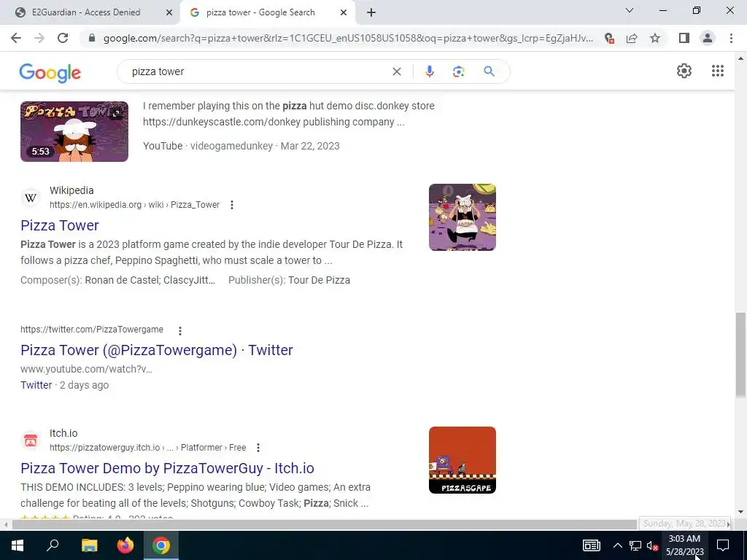Bookmark this tab with the star icon

coord(655,38)
